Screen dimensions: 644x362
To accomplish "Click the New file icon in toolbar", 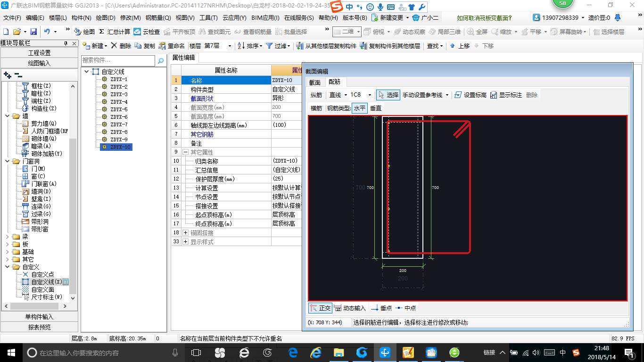I will coord(6,32).
